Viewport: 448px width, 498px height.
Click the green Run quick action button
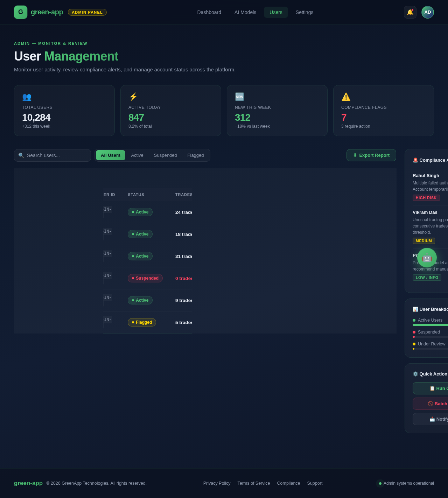pos(430,388)
